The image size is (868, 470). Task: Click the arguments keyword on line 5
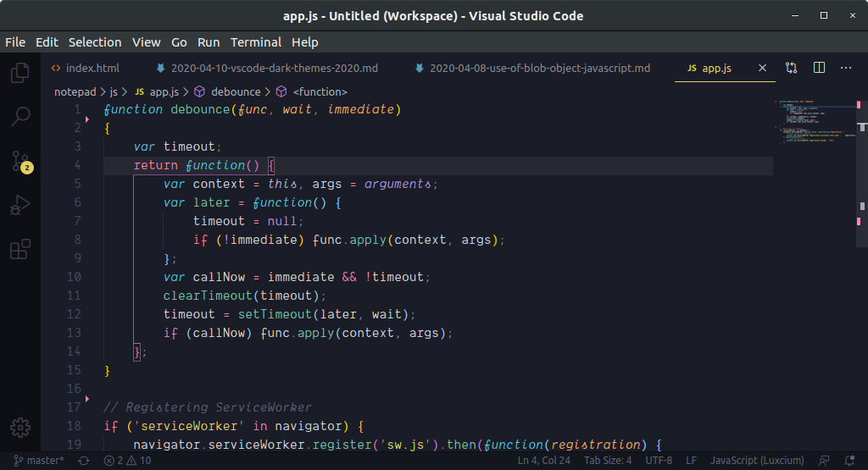(x=398, y=184)
